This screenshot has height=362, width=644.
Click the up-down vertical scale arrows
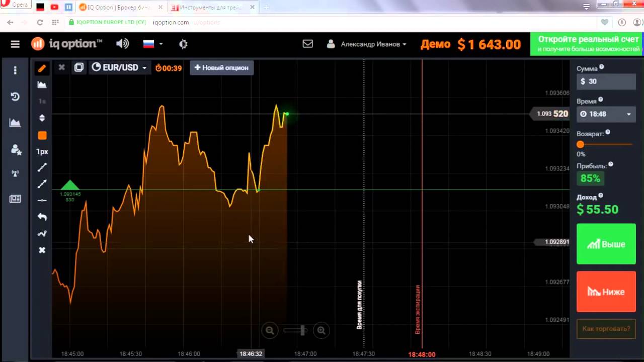tap(42, 118)
